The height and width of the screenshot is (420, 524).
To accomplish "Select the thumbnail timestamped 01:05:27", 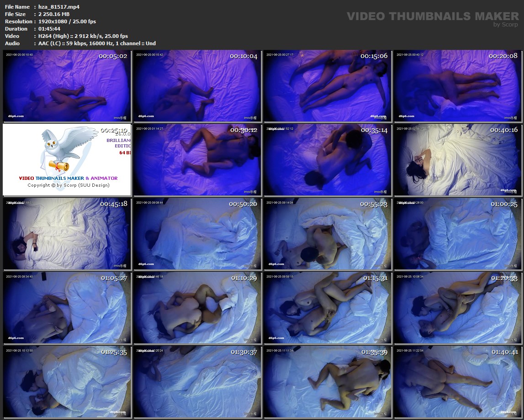I will pos(67,308).
